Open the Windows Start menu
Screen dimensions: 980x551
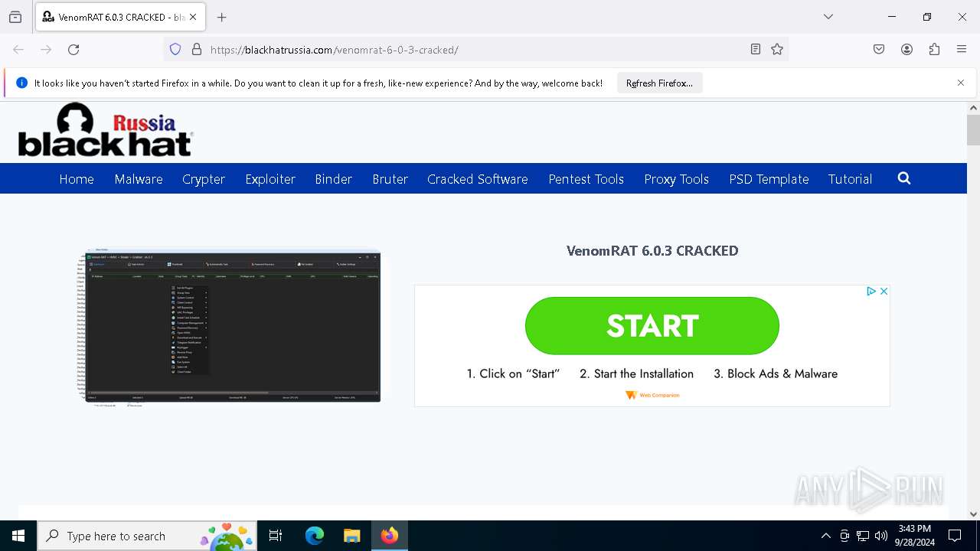18,536
